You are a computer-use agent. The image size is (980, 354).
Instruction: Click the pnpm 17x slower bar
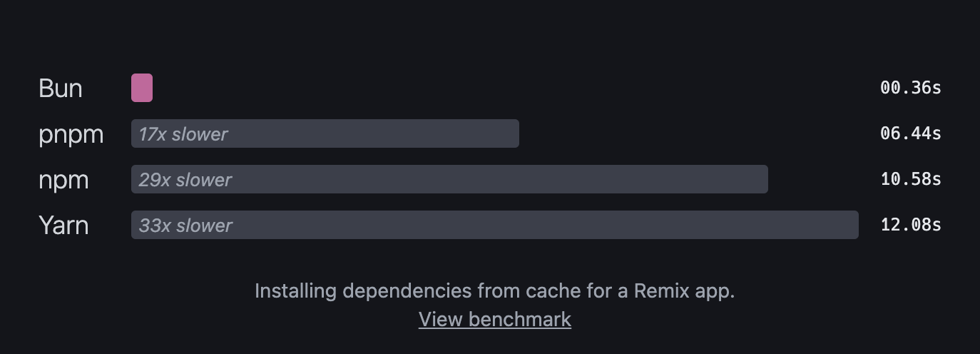pyautogui.click(x=325, y=133)
